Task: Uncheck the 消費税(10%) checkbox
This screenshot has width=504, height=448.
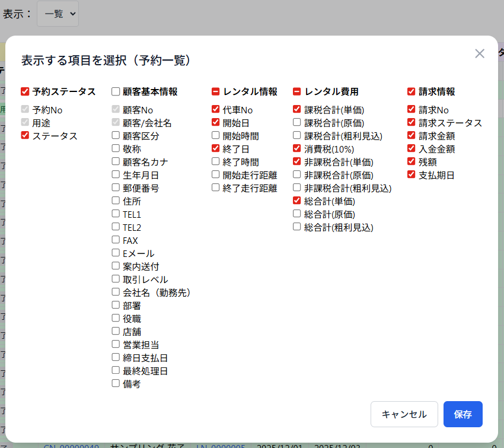Action: click(x=297, y=148)
